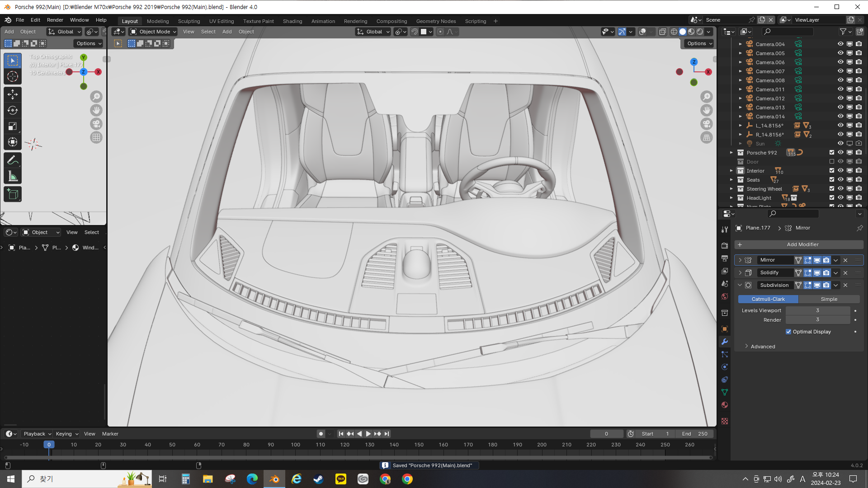Toggle visibility of Camera.011
This screenshot has height=488, width=868.
coord(840,89)
